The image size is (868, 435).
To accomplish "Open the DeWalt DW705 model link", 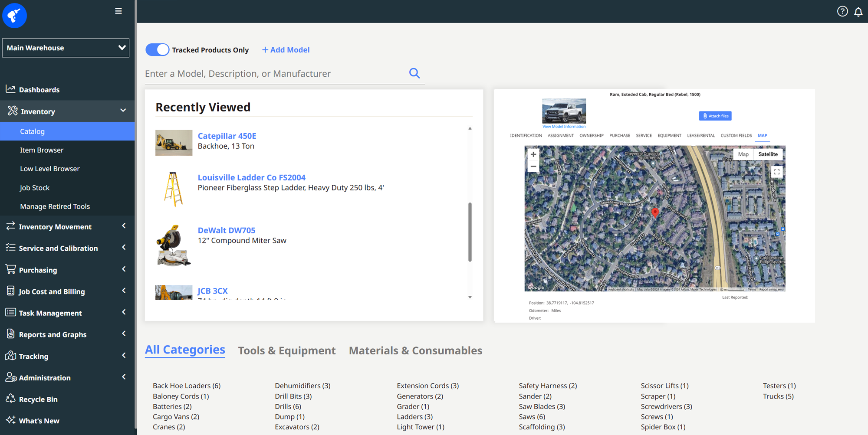I will 226,230.
